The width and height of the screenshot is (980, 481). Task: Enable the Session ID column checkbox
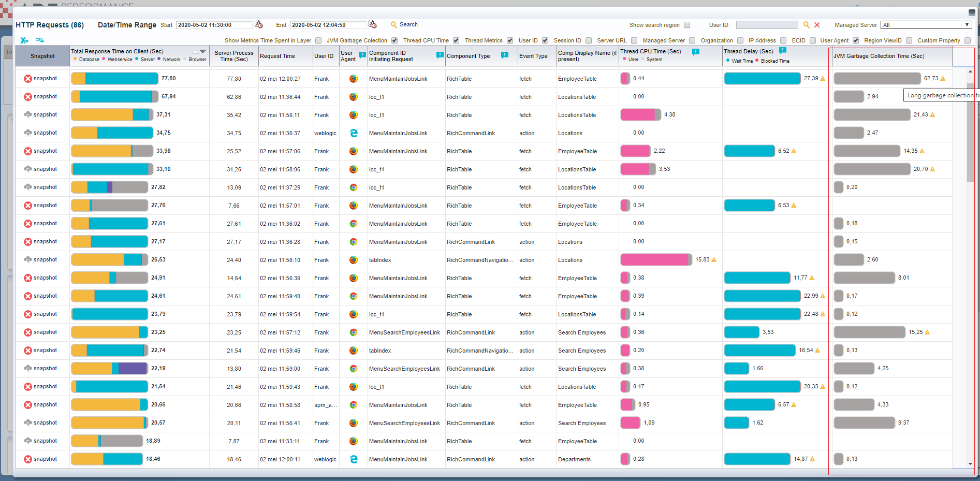tap(589, 40)
